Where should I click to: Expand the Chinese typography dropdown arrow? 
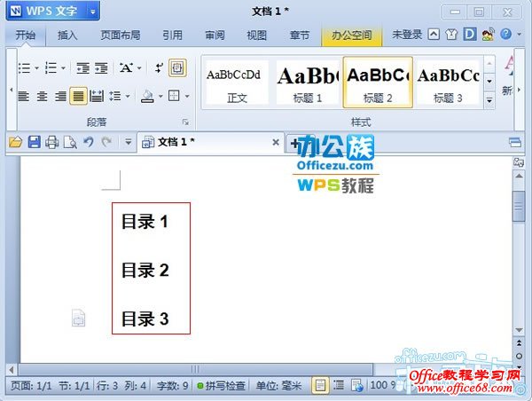[x=139, y=68]
